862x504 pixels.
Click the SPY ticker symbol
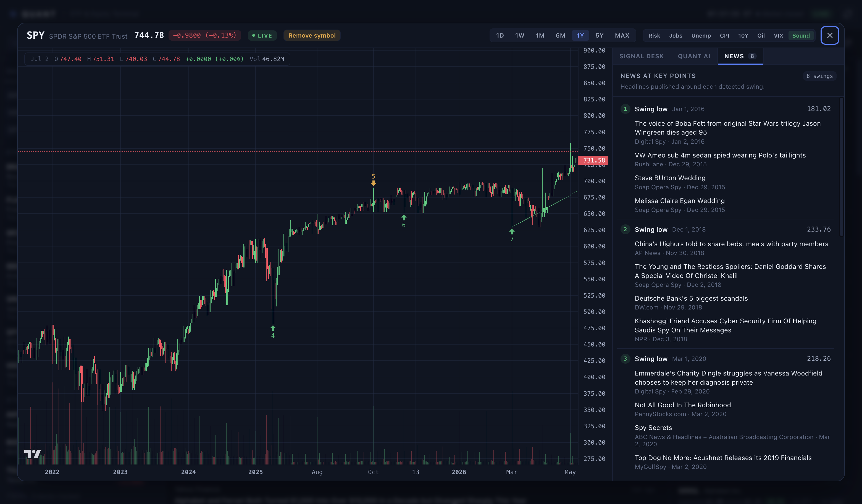pyautogui.click(x=36, y=35)
